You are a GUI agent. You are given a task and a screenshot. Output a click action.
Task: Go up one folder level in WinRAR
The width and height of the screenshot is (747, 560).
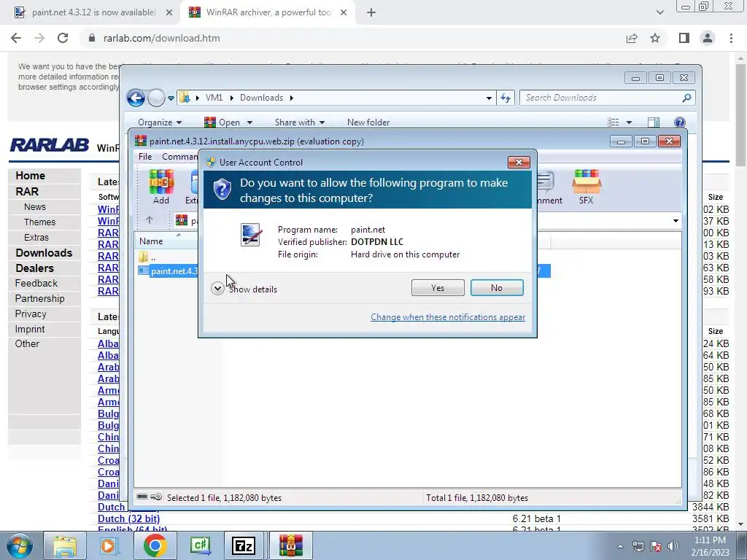pos(149,220)
